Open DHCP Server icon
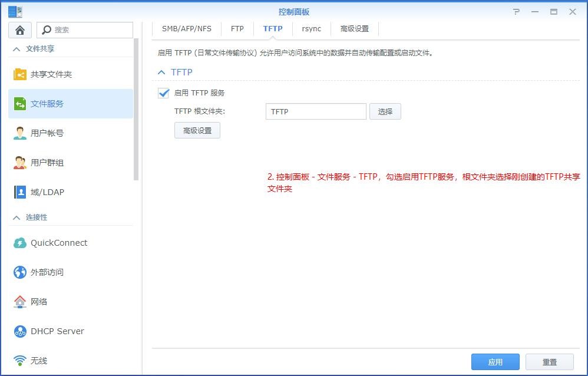Image resolution: width=588 pixels, height=376 pixels. 20,331
